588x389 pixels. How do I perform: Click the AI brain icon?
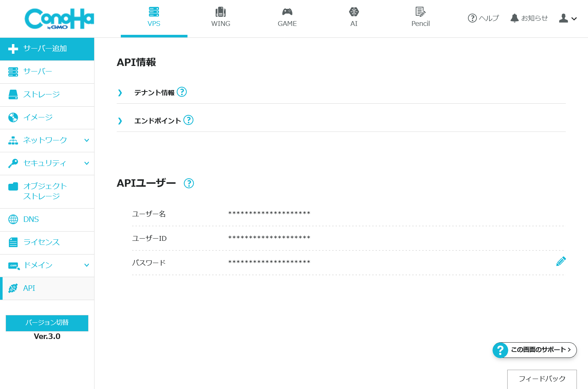click(354, 12)
